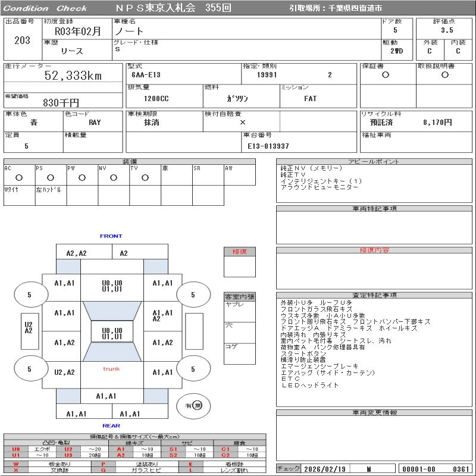Toggle the NV equipment circle mark
The image size is (476, 476).
tap(113, 177)
